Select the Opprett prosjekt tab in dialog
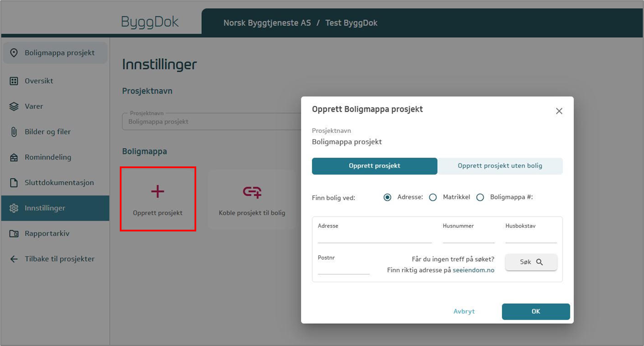This screenshot has width=644, height=346. tap(374, 166)
